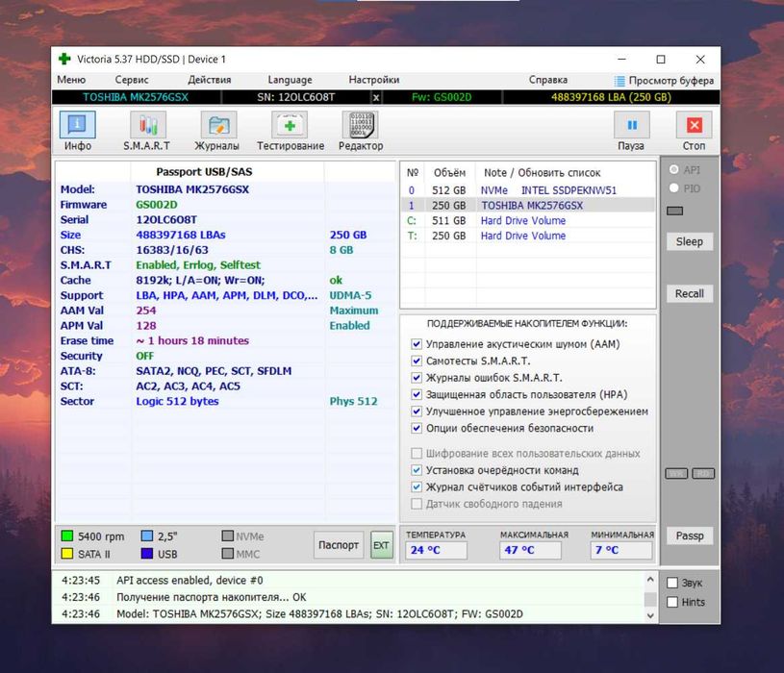Image resolution: width=784 pixels, height=673 pixels.
Task: Select the PIO radio button
Action: 674,187
